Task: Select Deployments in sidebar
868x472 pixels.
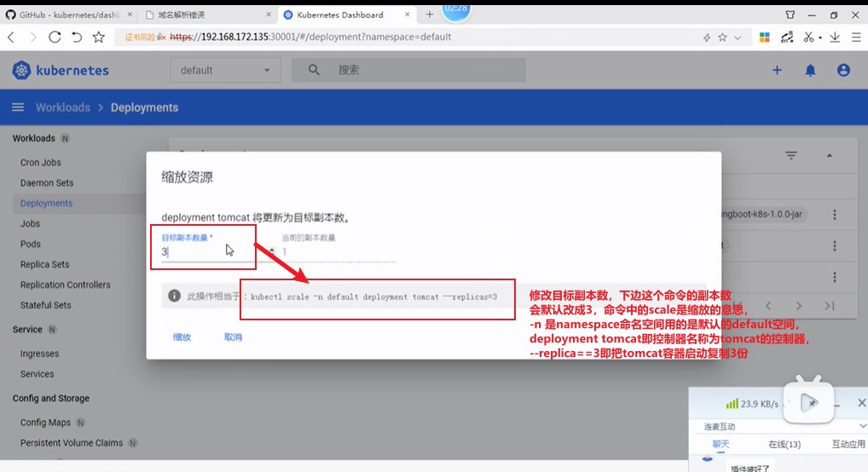Action: tap(46, 203)
